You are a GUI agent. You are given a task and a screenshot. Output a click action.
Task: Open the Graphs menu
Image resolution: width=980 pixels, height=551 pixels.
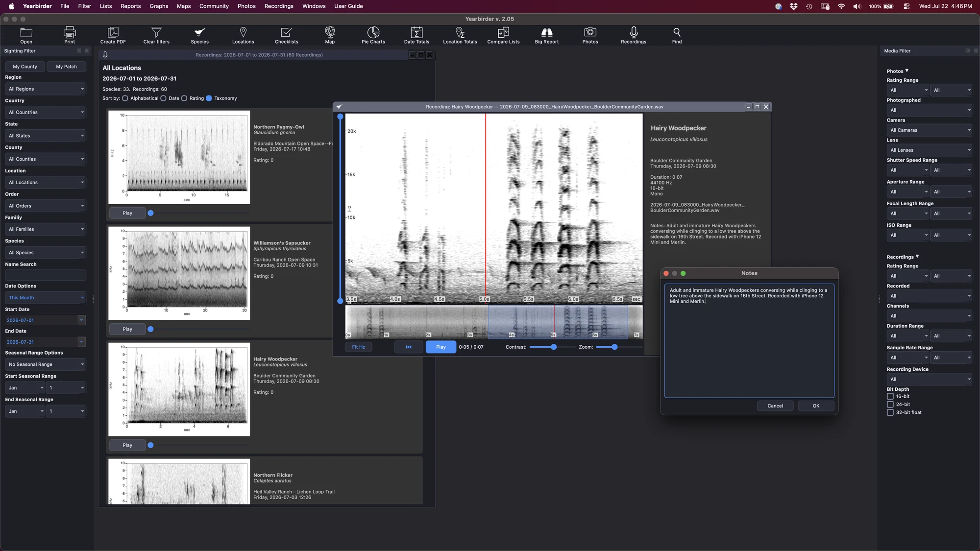tap(159, 6)
